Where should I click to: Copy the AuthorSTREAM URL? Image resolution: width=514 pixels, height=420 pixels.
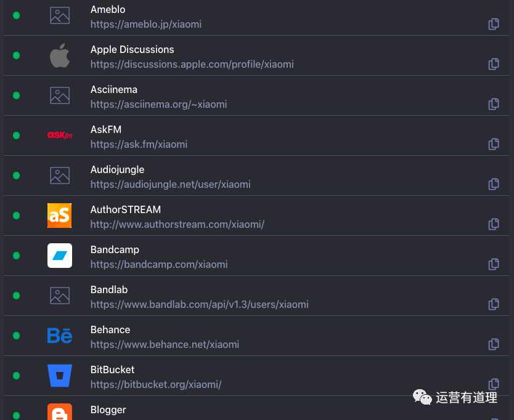tap(494, 224)
